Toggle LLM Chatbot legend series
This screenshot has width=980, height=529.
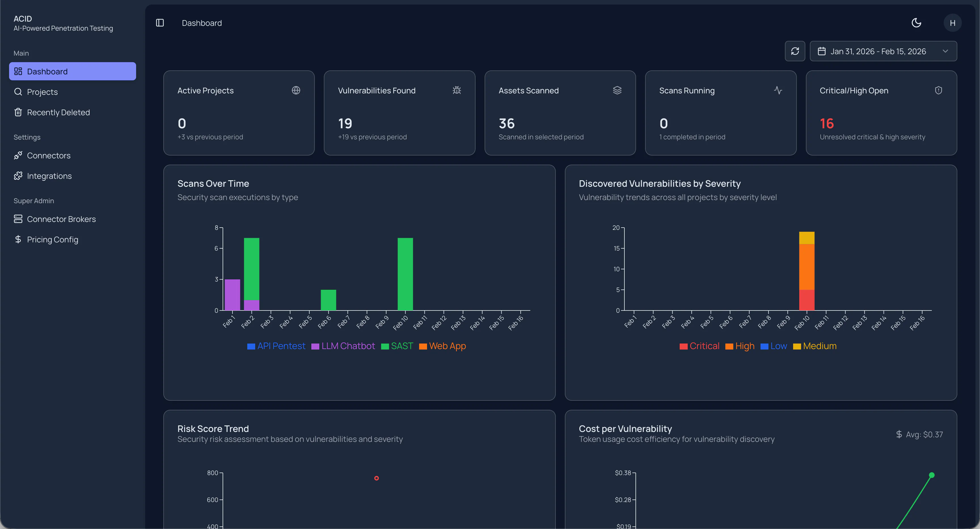(x=343, y=346)
